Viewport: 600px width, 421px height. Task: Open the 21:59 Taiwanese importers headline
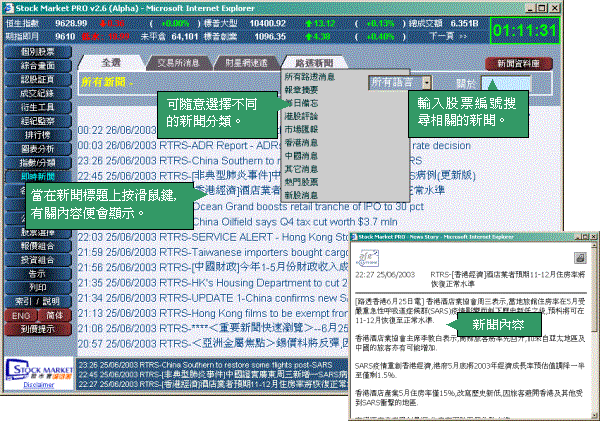click(214, 253)
